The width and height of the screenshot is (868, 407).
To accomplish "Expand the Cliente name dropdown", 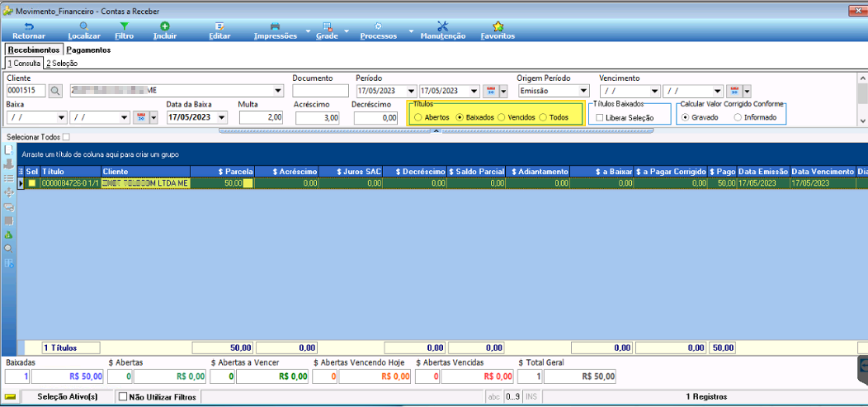I will click(278, 92).
